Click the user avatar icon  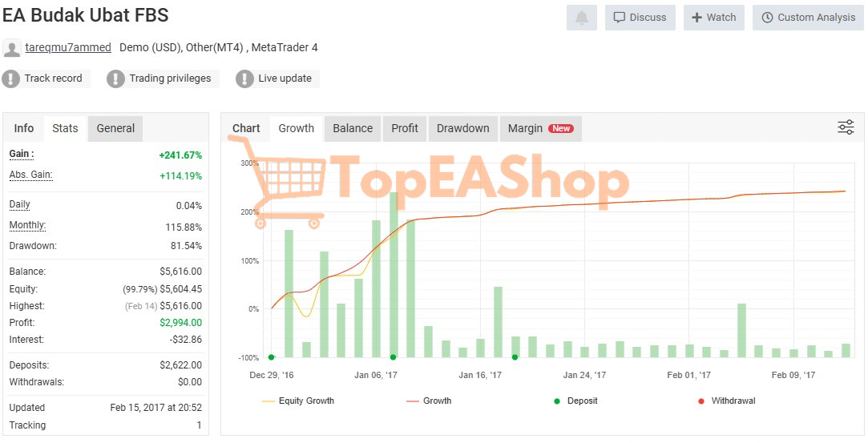(12, 48)
